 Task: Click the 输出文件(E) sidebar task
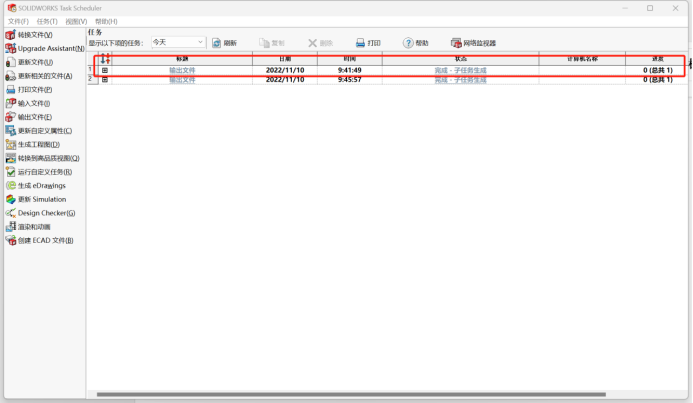coord(29,117)
